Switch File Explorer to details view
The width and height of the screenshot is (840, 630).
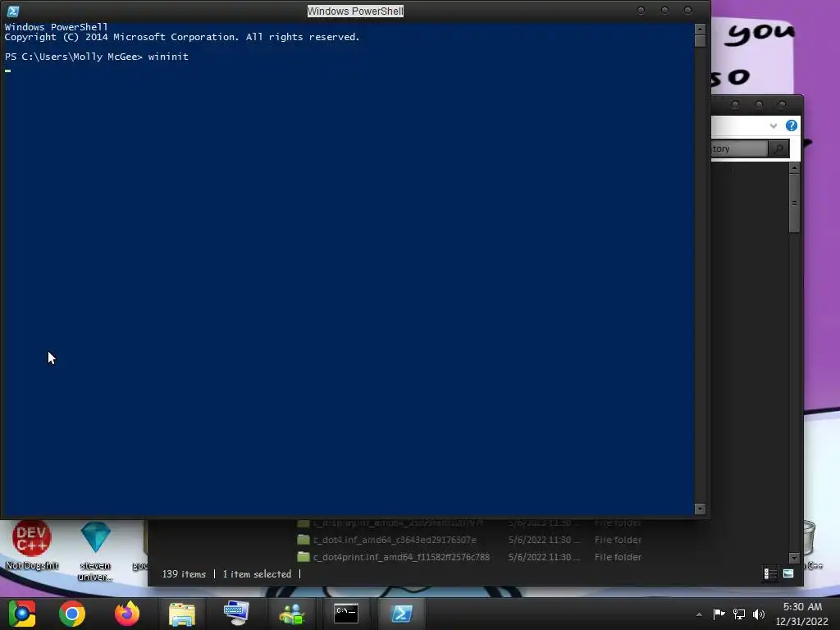coord(770,573)
